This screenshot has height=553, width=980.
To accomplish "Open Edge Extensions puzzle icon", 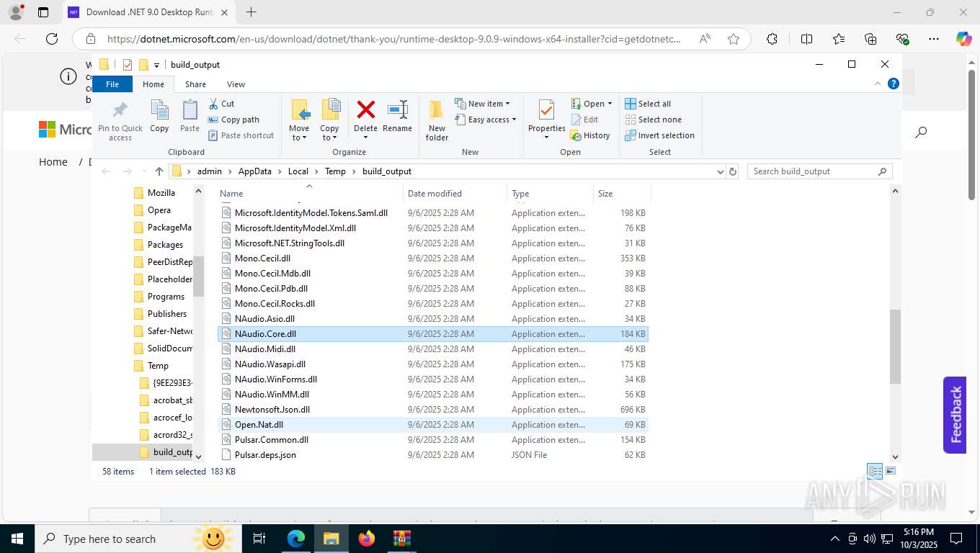I will click(x=772, y=39).
